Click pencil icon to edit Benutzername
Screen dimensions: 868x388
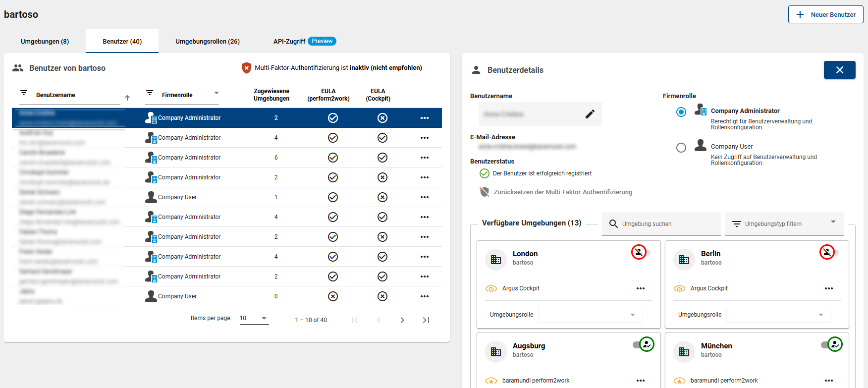(x=590, y=114)
